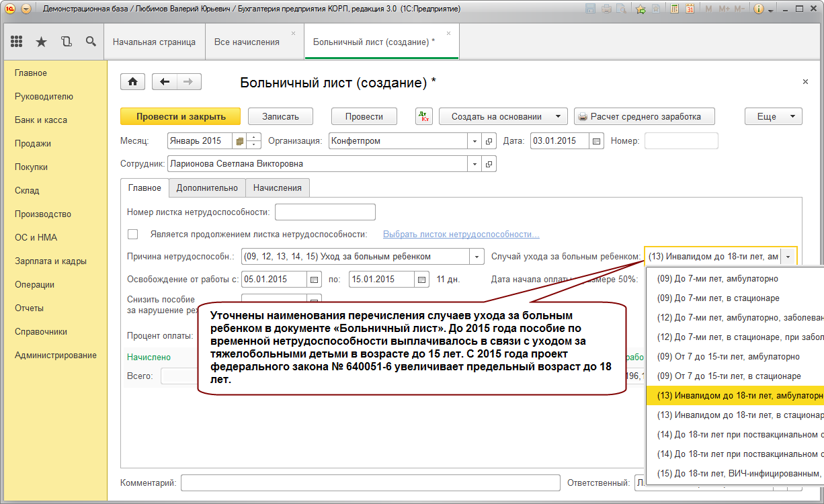The image size is (824, 504).
Task: Expand the Еще menu button
Action: (x=774, y=116)
